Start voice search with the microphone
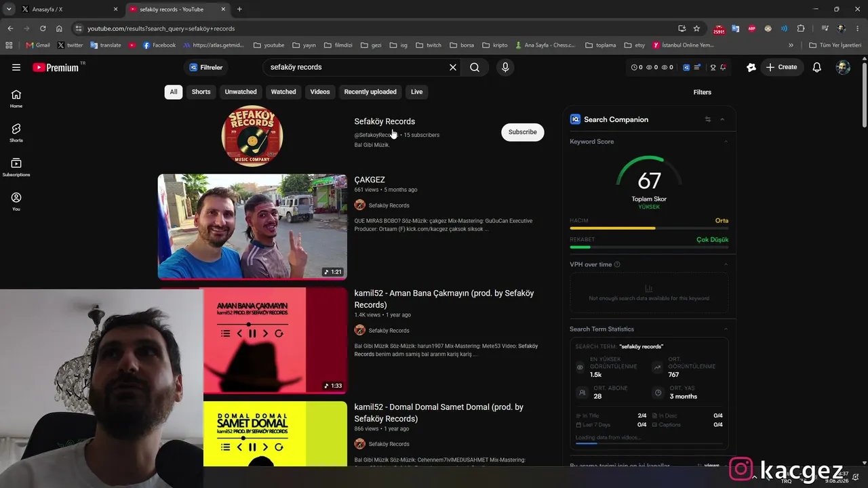868x488 pixels. point(505,67)
